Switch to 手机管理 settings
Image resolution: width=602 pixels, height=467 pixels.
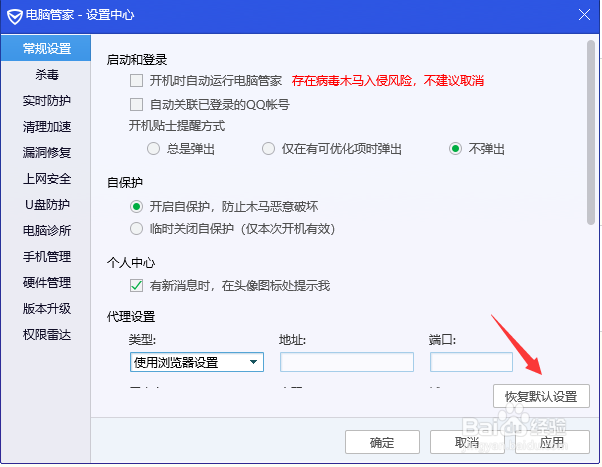pos(46,257)
